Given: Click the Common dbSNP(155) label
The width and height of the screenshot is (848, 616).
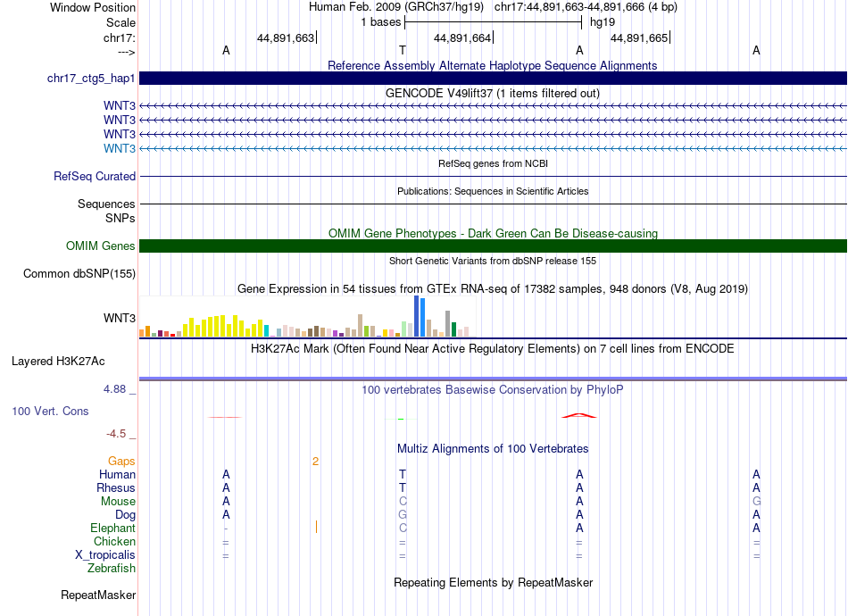Looking at the screenshot, I should coord(79,274).
